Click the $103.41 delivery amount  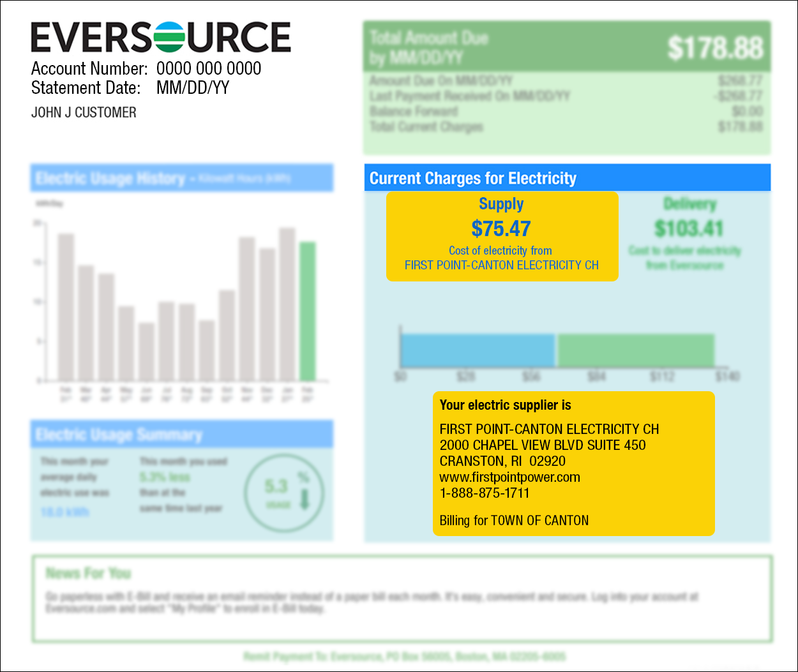click(x=689, y=228)
